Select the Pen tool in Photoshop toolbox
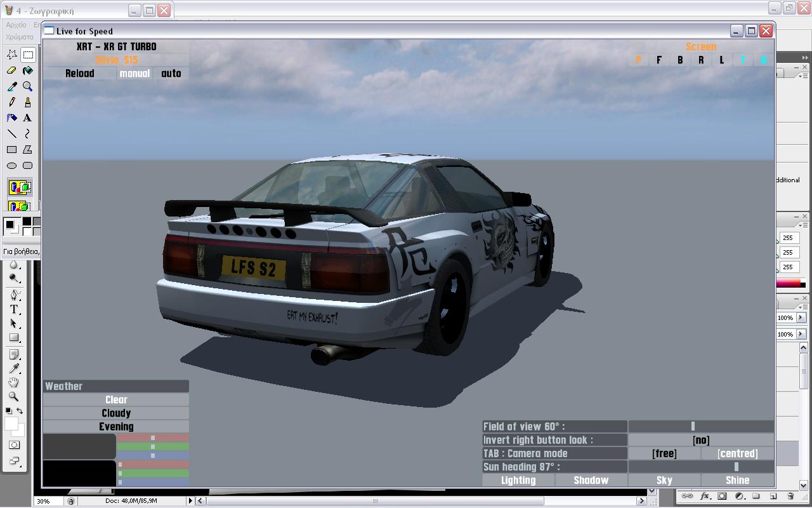Image resolution: width=812 pixels, height=508 pixels. click(14, 295)
